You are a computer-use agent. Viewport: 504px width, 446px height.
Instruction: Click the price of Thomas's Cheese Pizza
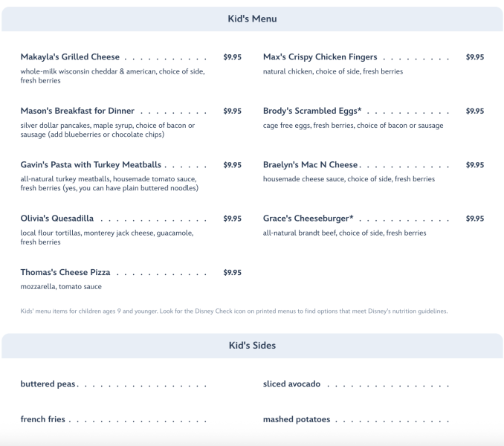click(232, 273)
